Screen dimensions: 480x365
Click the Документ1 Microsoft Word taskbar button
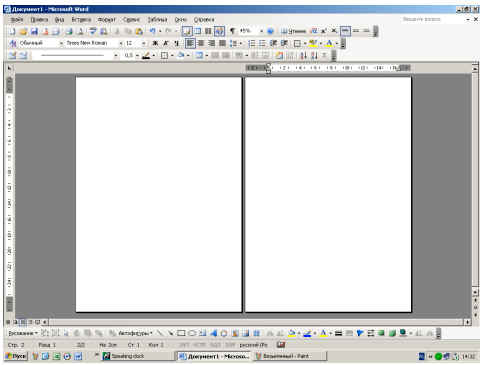pos(213,356)
